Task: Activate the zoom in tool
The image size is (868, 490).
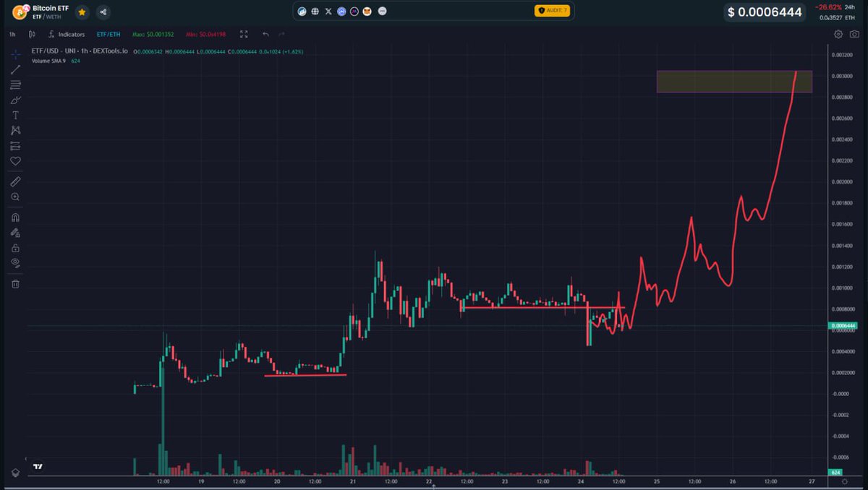Action: click(x=15, y=197)
